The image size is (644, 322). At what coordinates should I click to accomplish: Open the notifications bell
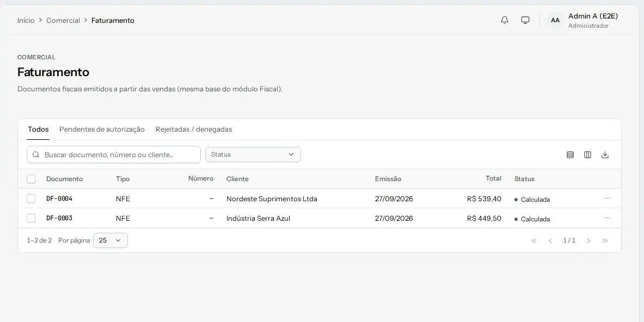tap(505, 20)
